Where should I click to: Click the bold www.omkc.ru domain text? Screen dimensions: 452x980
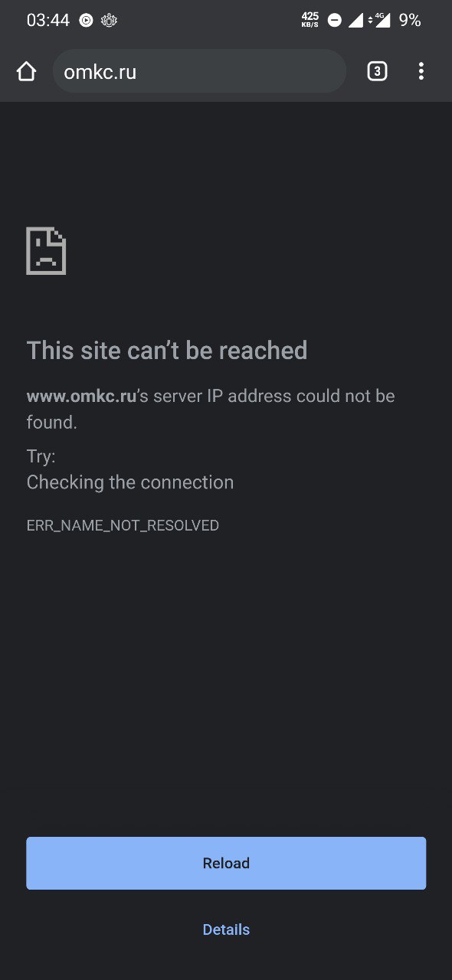81,396
